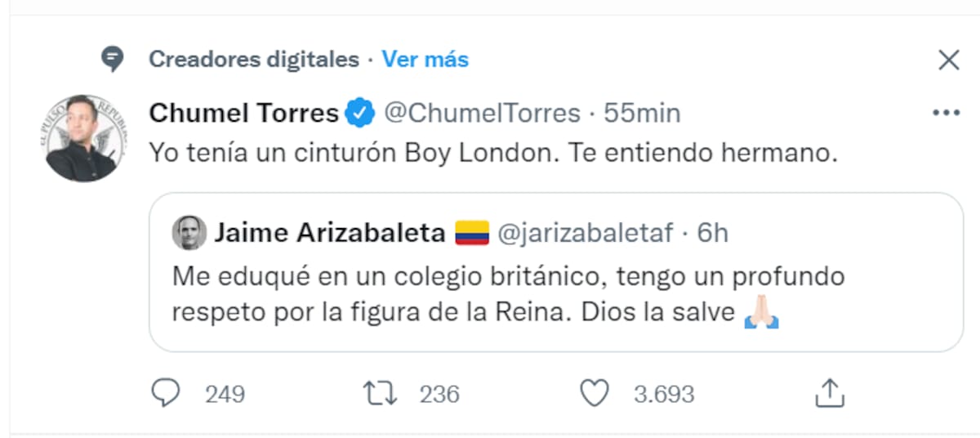This screenshot has height=438, width=980.
Task: Open the Creadores digitales topic label
Action: [254, 60]
